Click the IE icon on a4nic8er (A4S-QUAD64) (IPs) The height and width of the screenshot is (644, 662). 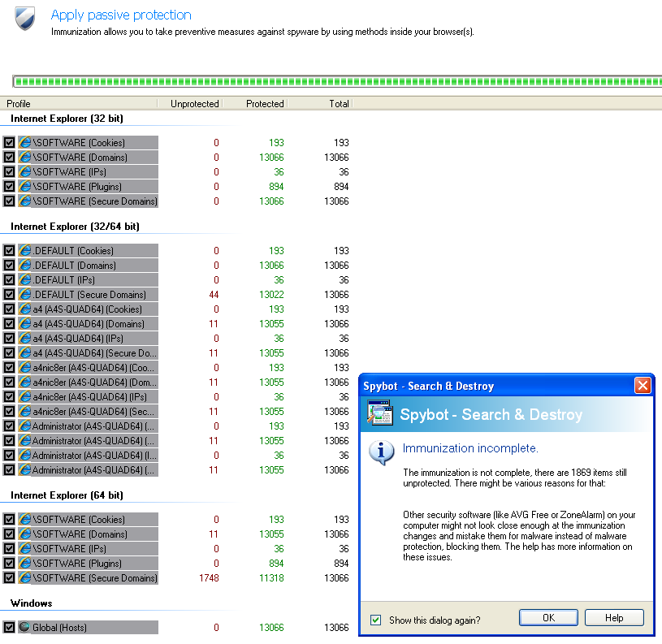25,396
